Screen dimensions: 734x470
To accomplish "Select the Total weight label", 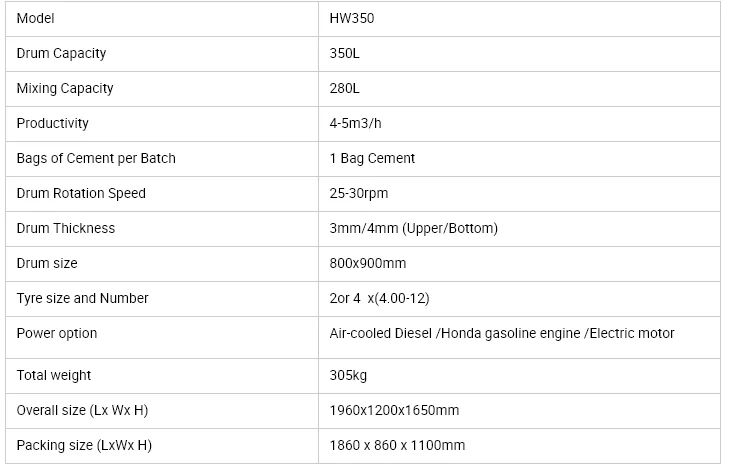I will [x=54, y=375].
